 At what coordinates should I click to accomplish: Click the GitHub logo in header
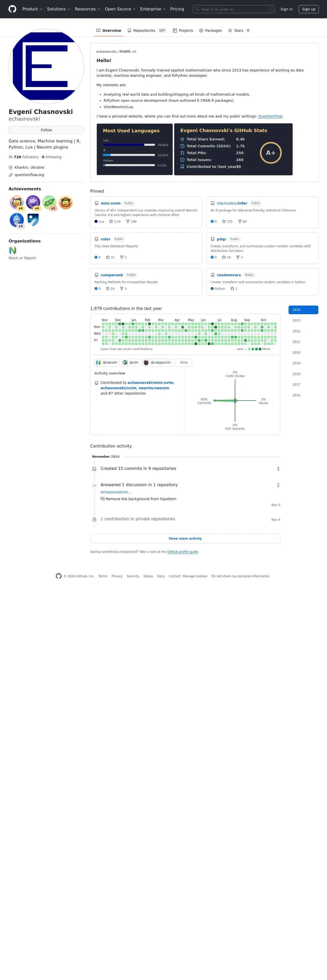(x=12, y=9)
